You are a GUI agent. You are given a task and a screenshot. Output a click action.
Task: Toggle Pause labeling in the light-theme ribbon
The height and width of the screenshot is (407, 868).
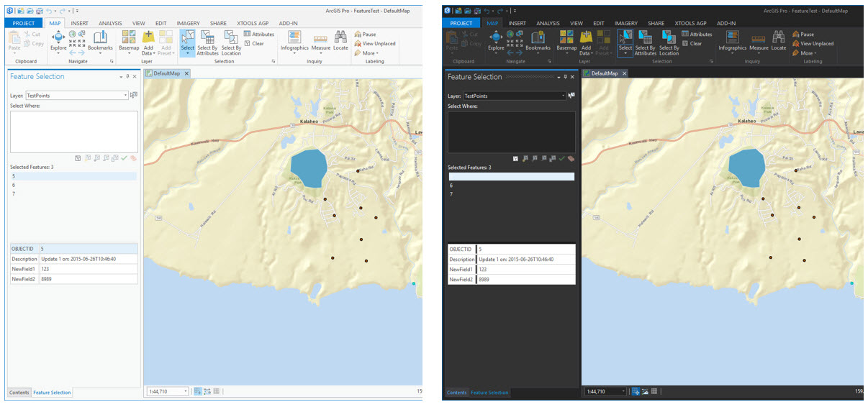[x=364, y=35]
